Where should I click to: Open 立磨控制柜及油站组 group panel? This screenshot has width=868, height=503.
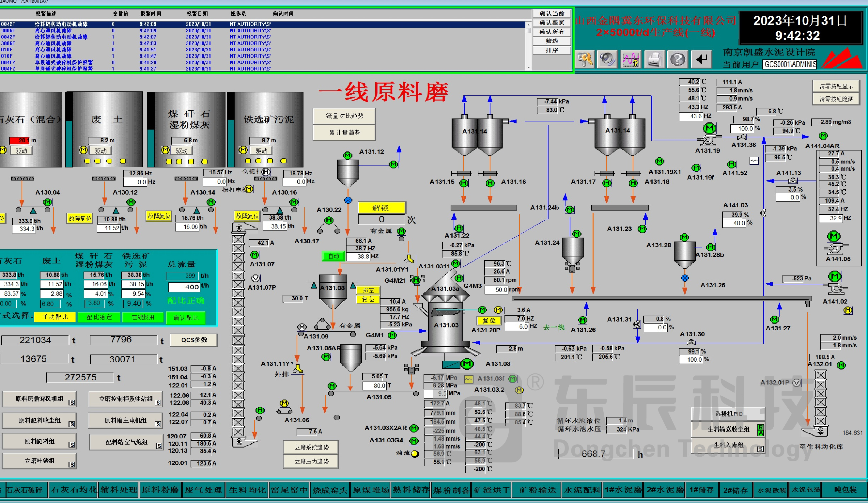tap(126, 399)
